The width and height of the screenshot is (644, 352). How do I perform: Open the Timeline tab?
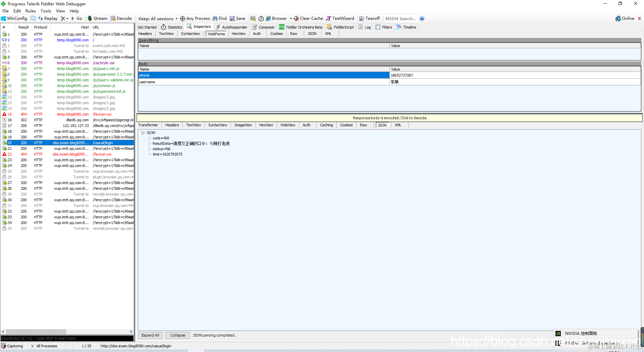[406, 27]
